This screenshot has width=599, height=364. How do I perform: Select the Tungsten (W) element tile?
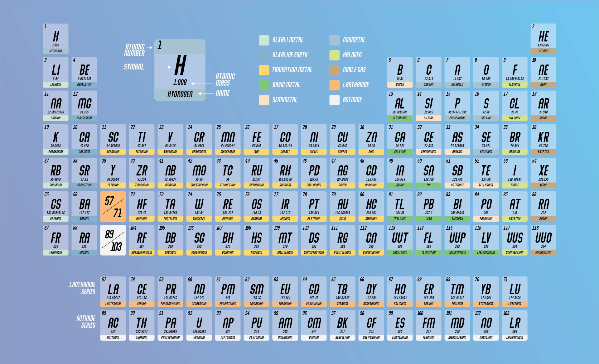pyautogui.click(x=199, y=207)
